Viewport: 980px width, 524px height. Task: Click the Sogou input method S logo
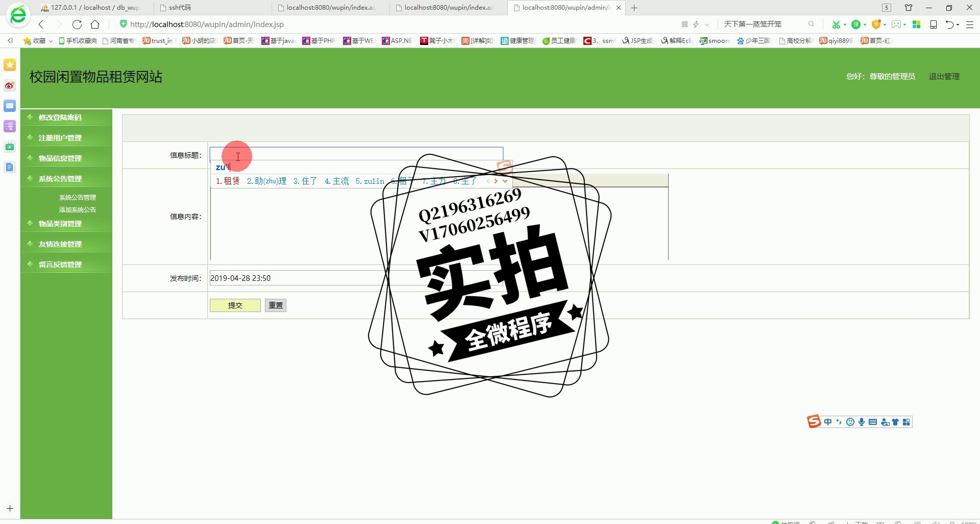(814, 421)
